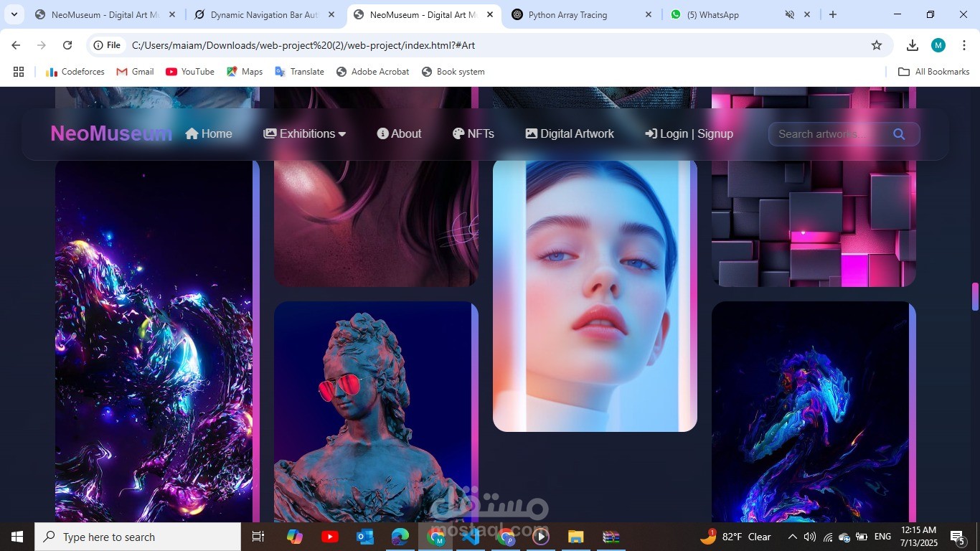Click the Type here to search box
The image size is (980, 551).
138,537
